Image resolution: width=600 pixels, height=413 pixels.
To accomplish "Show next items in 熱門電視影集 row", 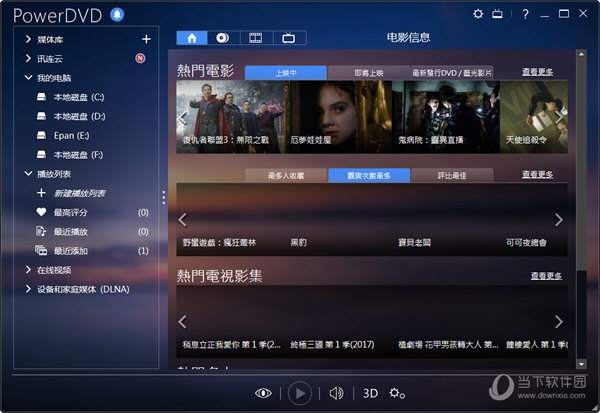I will (x=559, y=322).
